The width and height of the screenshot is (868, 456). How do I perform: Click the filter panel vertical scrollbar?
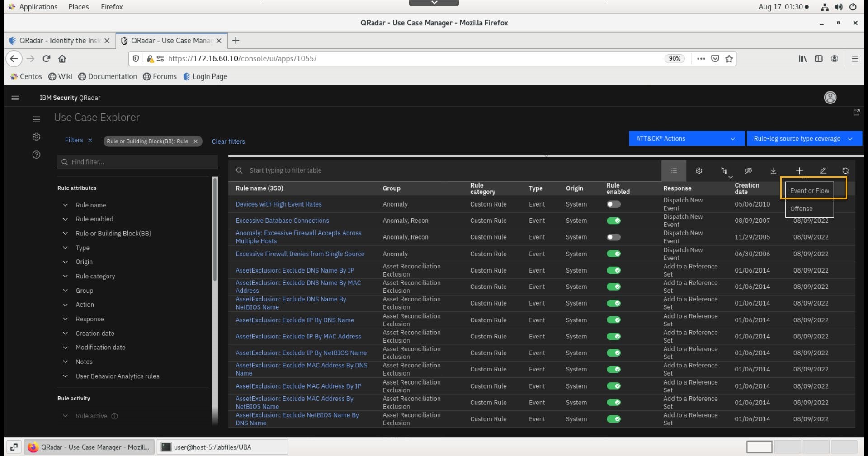[x=215, y=230]
